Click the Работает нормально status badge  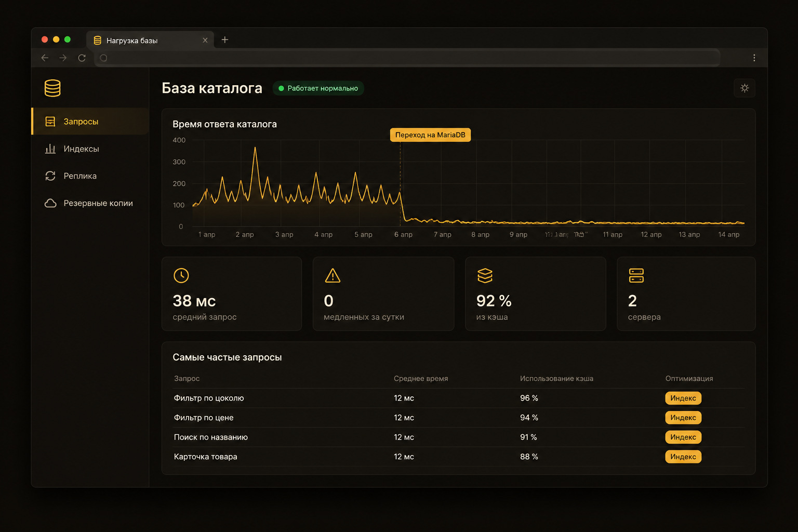pos(318,88)
